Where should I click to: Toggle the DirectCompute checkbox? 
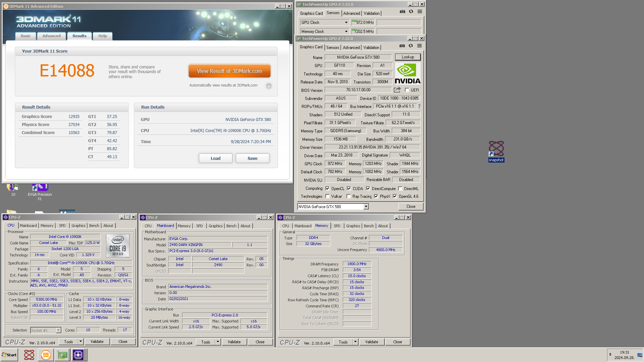pyautogui.click(x=368, y=188)
